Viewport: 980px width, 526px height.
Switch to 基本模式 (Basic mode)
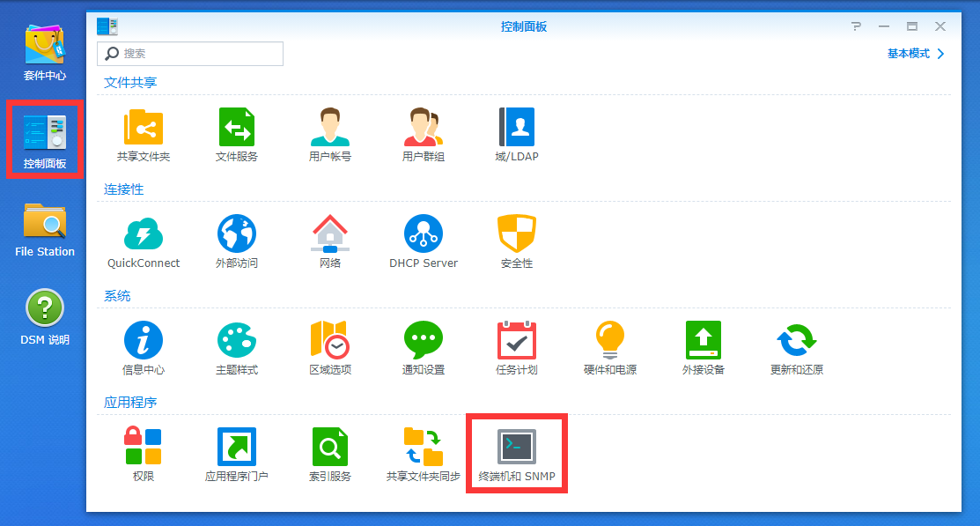coord(916,54)
